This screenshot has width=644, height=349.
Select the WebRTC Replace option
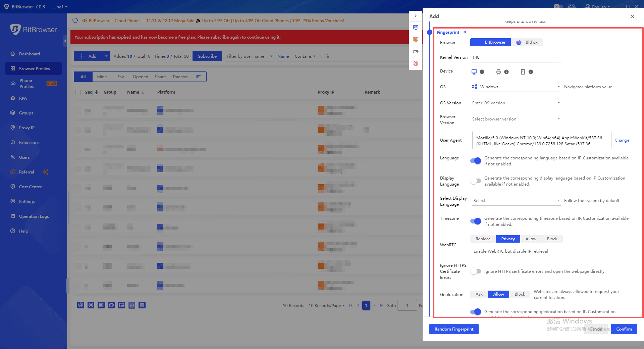(x=483, y=239)
